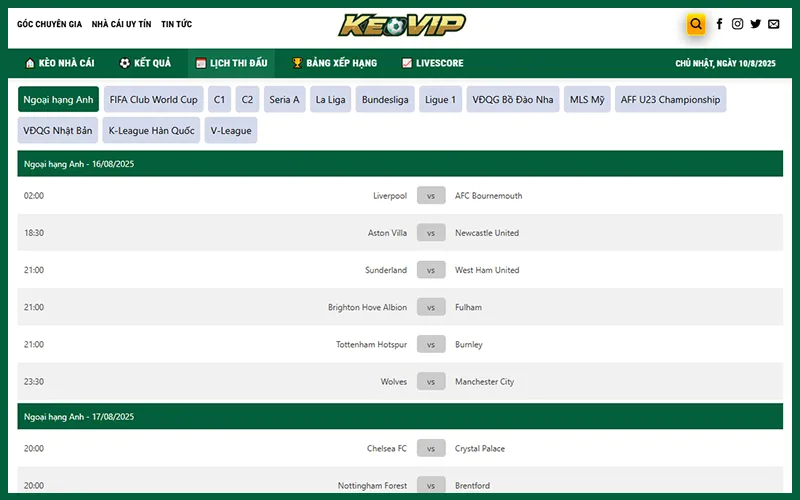
Task: Open Kèo Nhà Cái menu item
Action: click(x=60, y=63)
